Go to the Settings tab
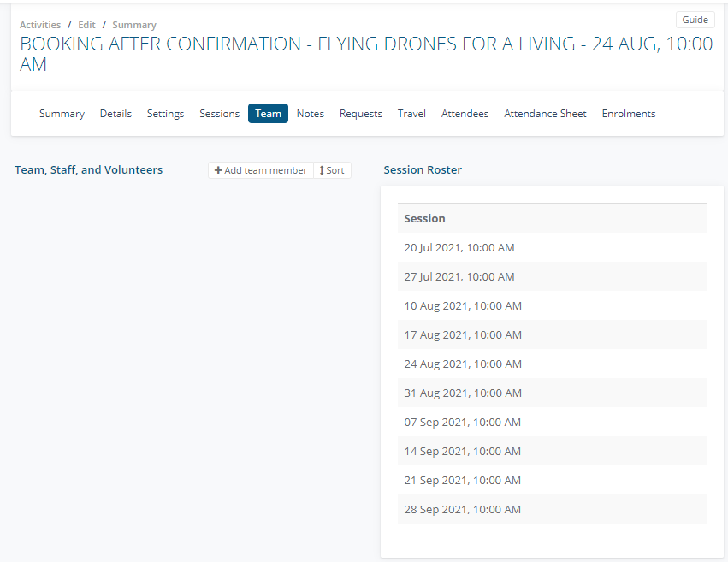The width and height of the screenshot is (728, 562). (165, 114)
